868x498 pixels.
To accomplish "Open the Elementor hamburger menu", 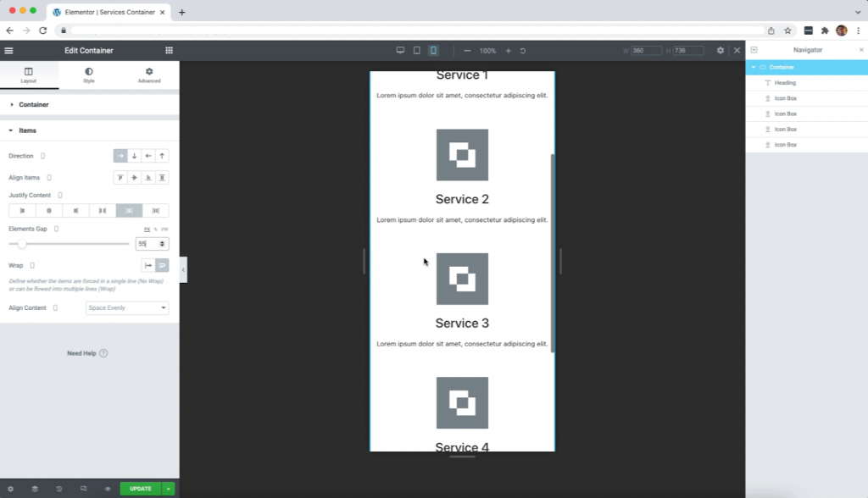I will tap(9, 51).
